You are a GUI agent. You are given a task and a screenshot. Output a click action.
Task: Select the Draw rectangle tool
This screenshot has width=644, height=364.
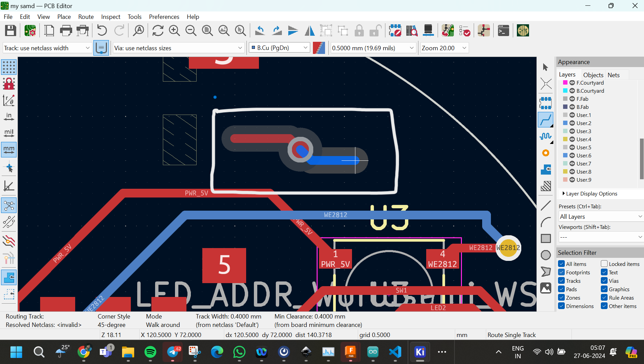point(546,238)
